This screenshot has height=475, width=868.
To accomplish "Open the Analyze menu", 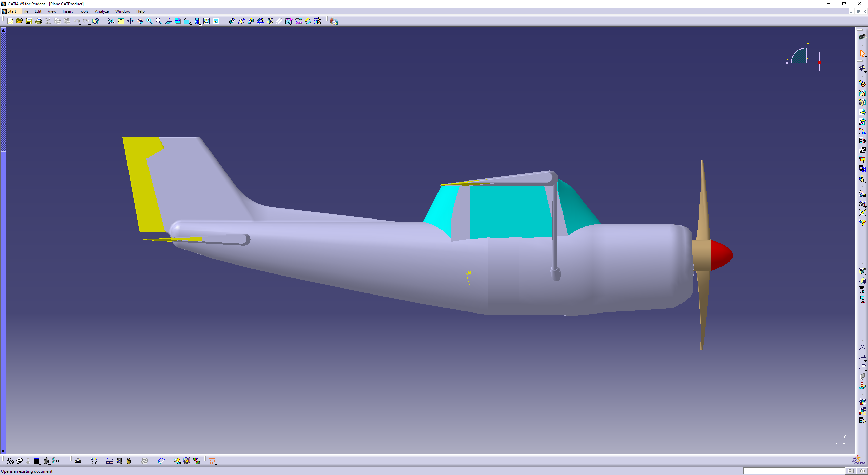I will pos(102,11).
